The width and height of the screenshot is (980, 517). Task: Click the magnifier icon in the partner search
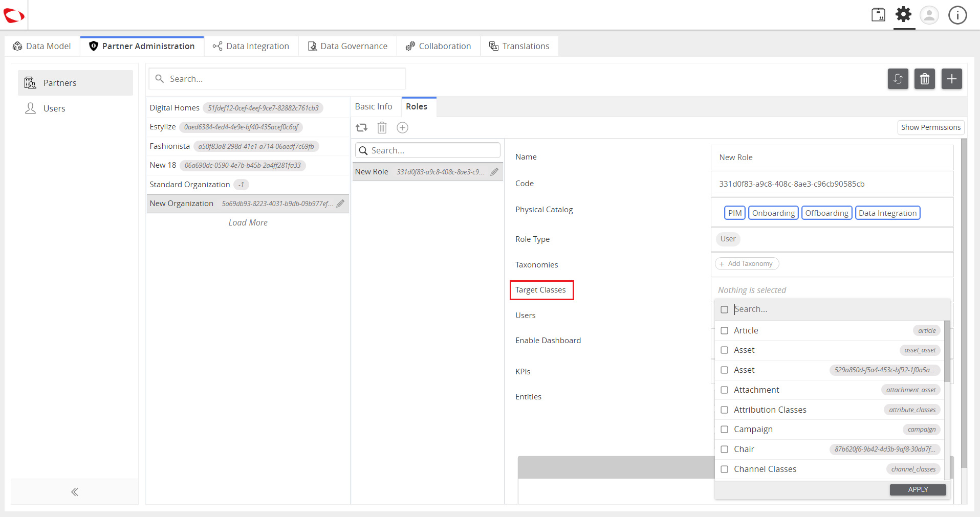(160, 79)
